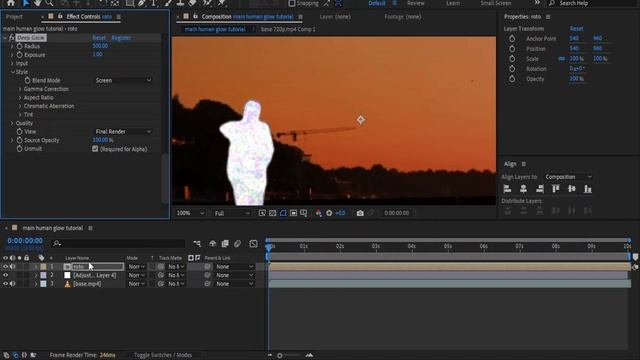Align layers to top edge
Image resolution: width=640 pixels, height=360 pixels.
coord(556,189)
